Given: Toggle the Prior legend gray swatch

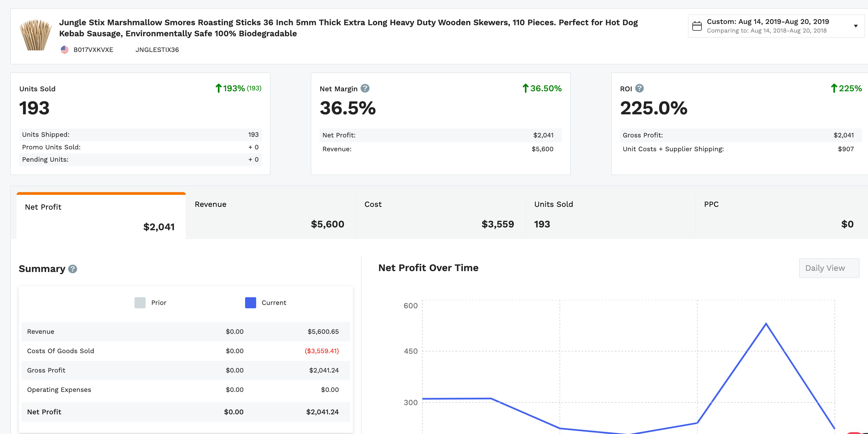Looking at the screenshot, I should 140,302.
